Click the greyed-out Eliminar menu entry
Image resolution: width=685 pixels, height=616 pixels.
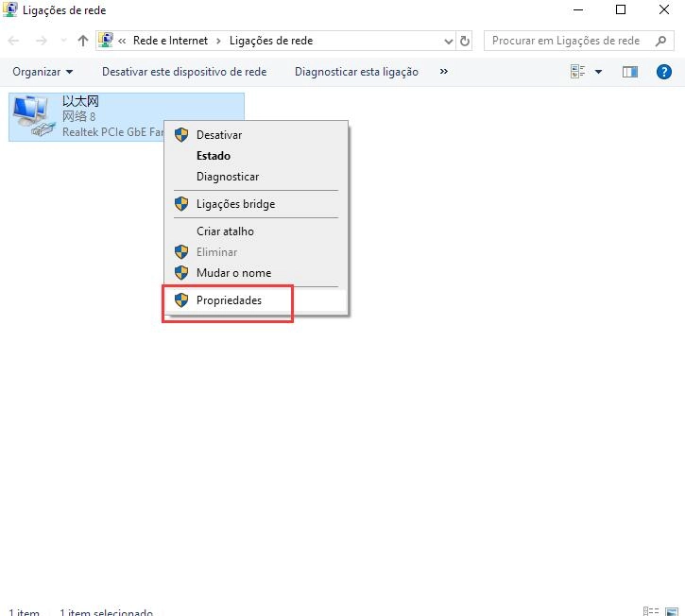(x=256, y=252)
